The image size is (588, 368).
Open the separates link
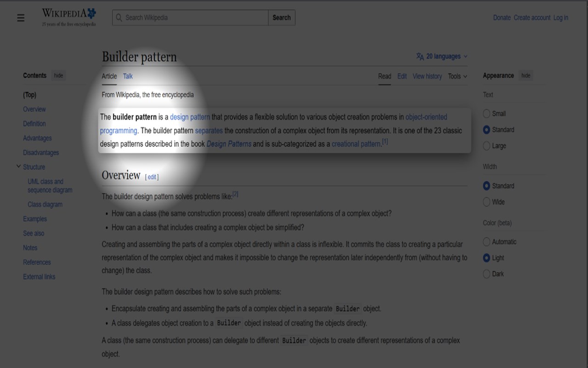click(x=209, y=131)
